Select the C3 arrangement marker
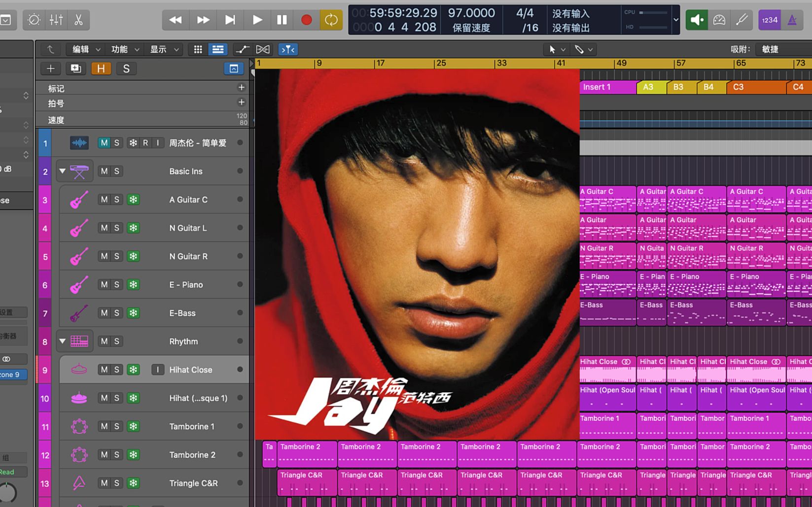The height and width of the screenshot is (507, 812). (756, 87)
